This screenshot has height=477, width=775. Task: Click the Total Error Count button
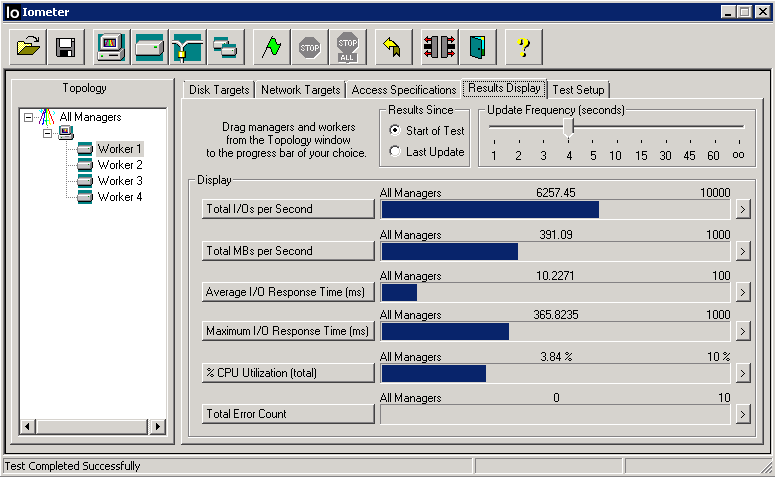288,414
